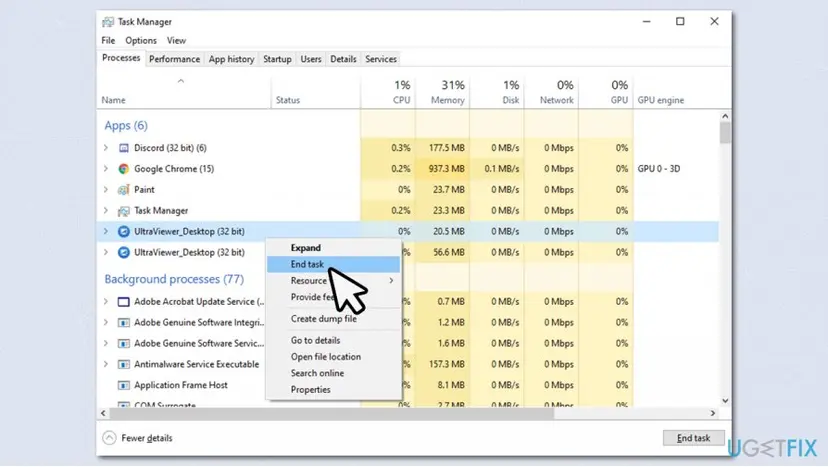828x467 pixels.
Task: Click Antimalware's 157.3 MB memory value
Action: (447, 365)
